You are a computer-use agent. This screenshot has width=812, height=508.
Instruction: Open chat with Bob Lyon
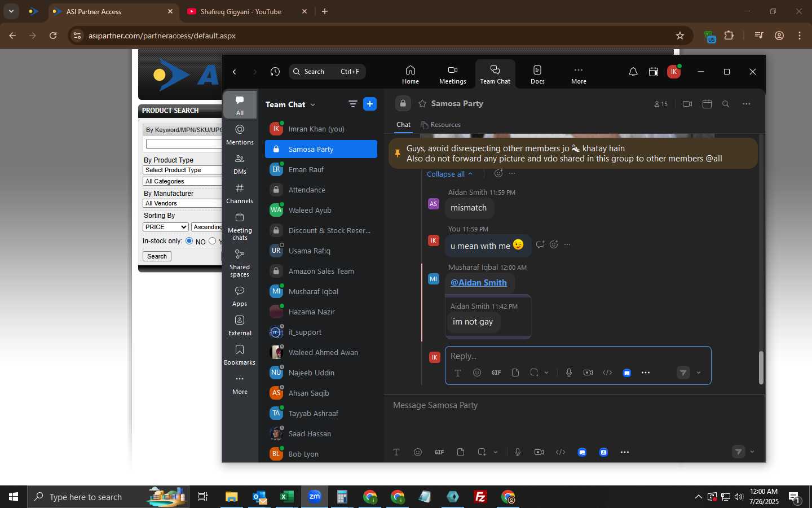[321, 454]
